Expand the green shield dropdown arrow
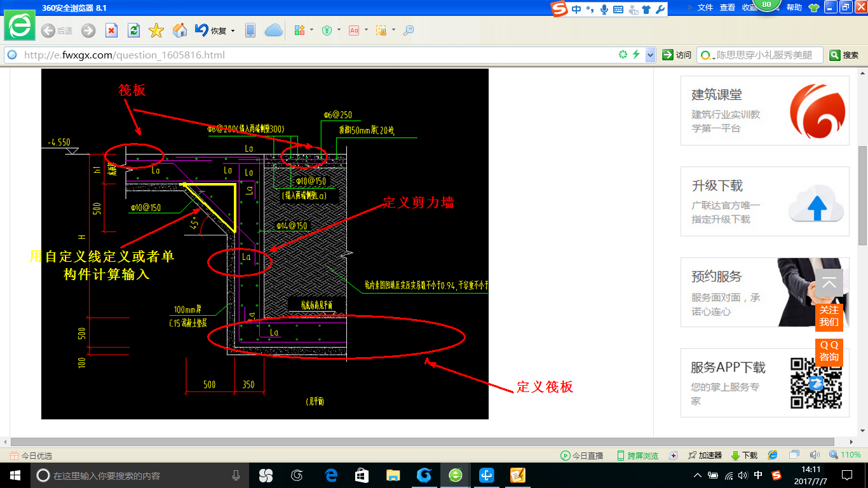Viewport: 868px width, 488px height. pyautogui.click(x=339, y=30)
